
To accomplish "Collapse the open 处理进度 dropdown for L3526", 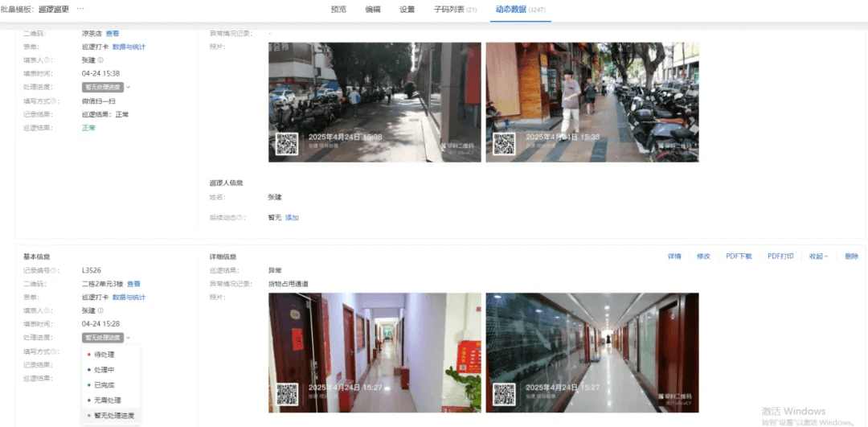I will click(128, 338).
